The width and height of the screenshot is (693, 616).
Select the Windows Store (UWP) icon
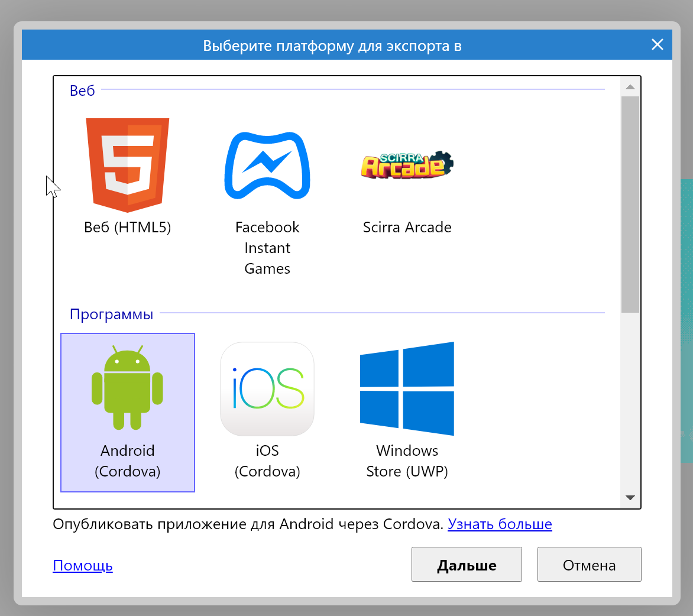(407, 388)
